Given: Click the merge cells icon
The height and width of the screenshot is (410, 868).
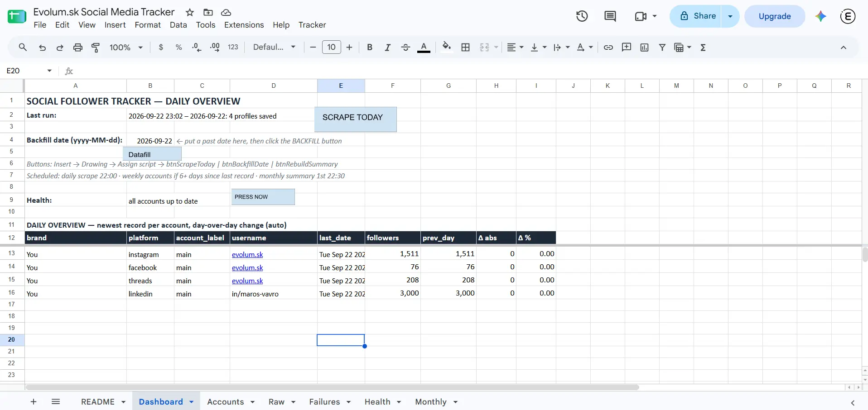Looking at the screenshot, I should [484, 47].
